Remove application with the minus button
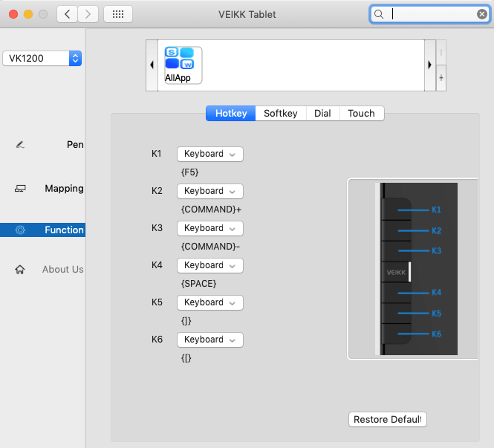Screen dimensions: 494x448 click(x=441, y=52)
